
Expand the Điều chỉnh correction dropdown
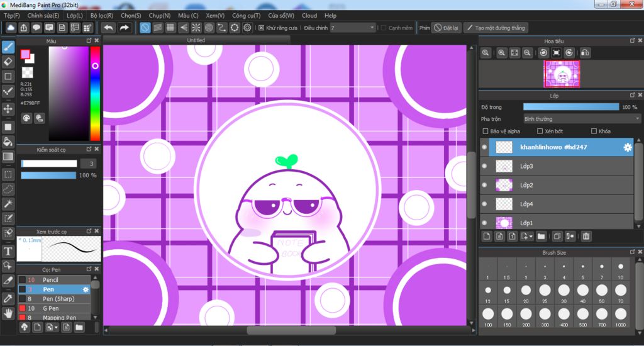[x=372, y=28]
